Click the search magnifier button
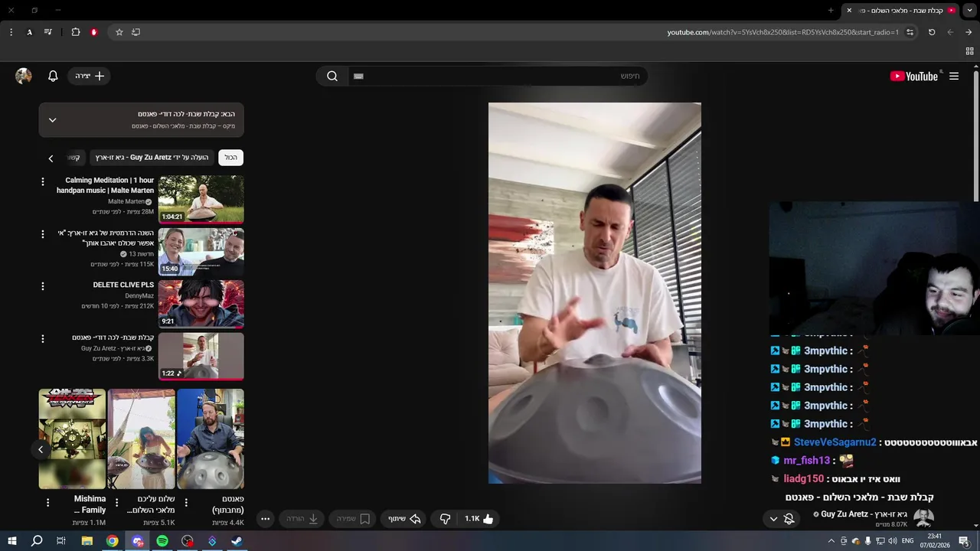The image size is (980, 551). coord(332,76)
